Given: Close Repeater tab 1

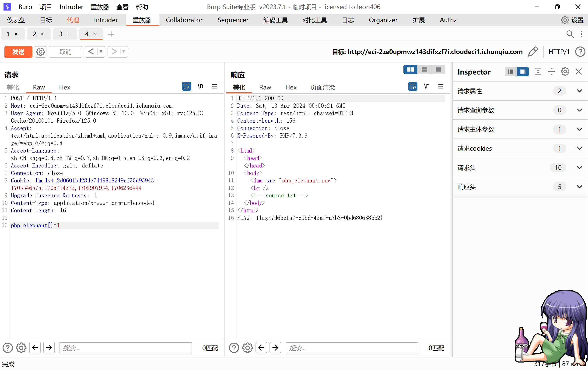Looking at the screenshot, I should (x=16, y=34).
